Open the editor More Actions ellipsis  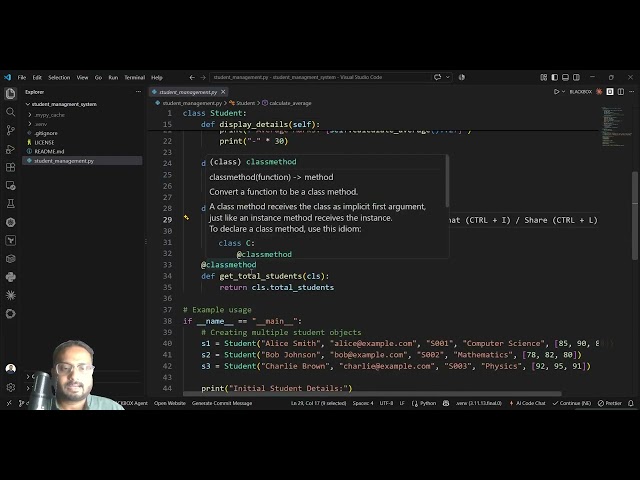631,92
